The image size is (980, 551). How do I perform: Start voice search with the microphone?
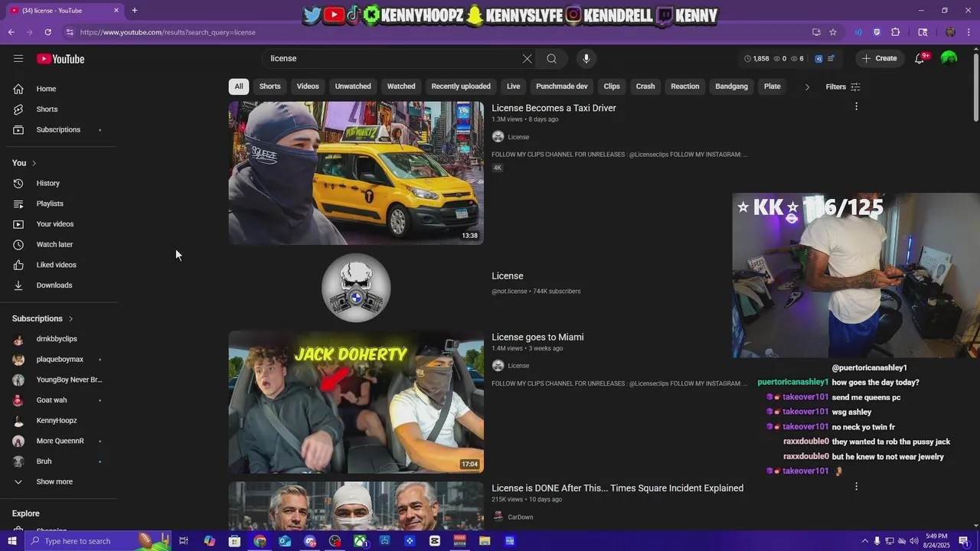586,59
